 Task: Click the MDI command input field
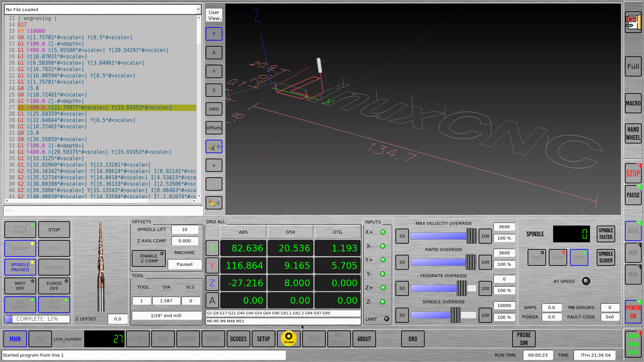pyautogui.click(x=103, y=210)
